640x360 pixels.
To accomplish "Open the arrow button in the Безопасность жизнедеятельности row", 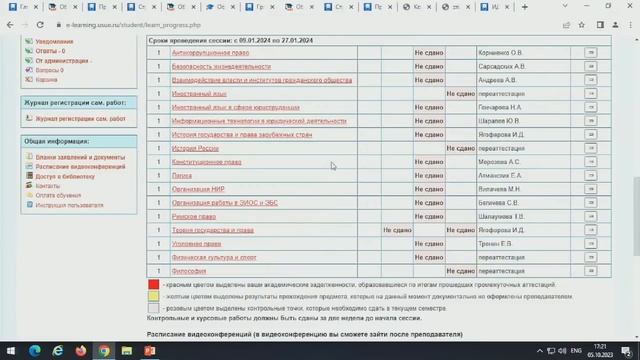I will coord(591,66).
